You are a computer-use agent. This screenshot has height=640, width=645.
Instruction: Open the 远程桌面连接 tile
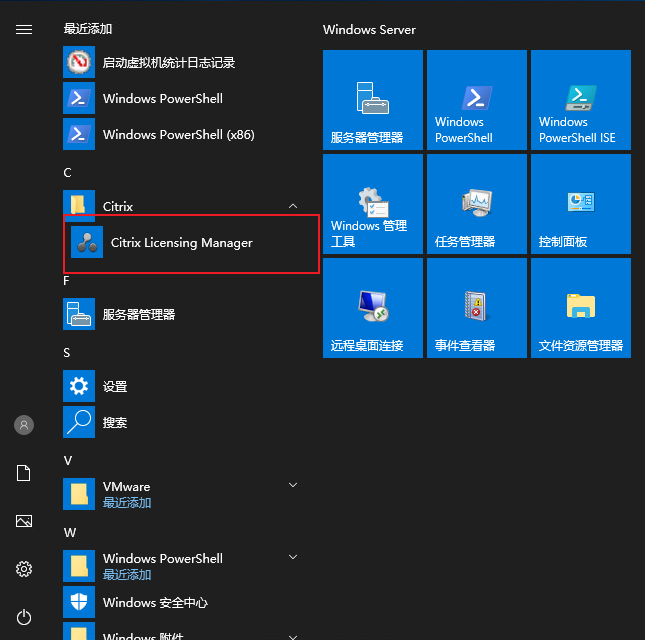click(373, 308)
